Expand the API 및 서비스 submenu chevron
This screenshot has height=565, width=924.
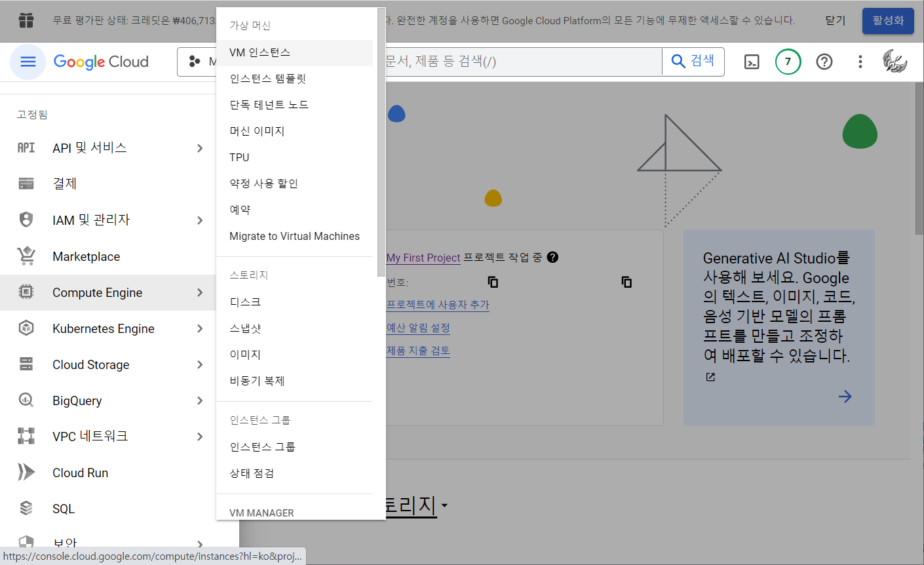[200, 148]
